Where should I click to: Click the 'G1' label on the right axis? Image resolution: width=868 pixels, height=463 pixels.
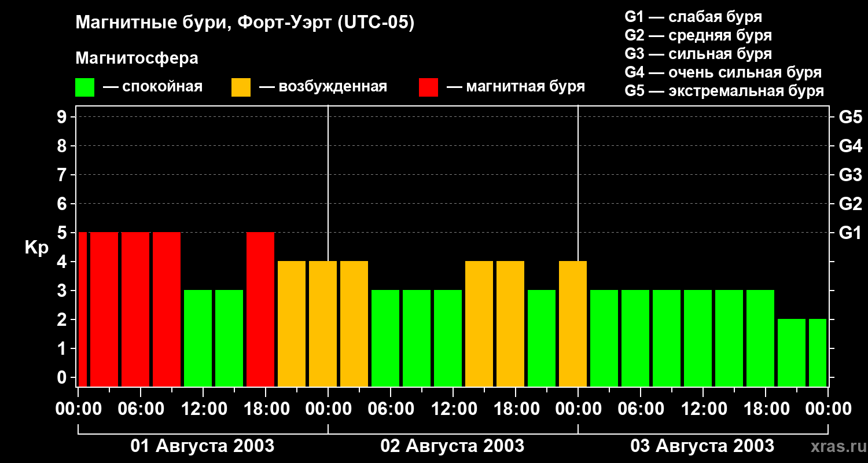coord(850,233)
